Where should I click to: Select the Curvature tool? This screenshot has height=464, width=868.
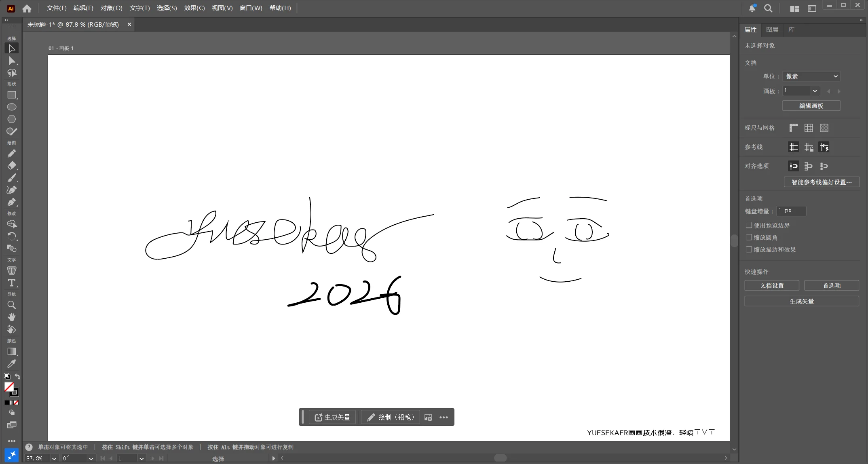coord(12,190)
